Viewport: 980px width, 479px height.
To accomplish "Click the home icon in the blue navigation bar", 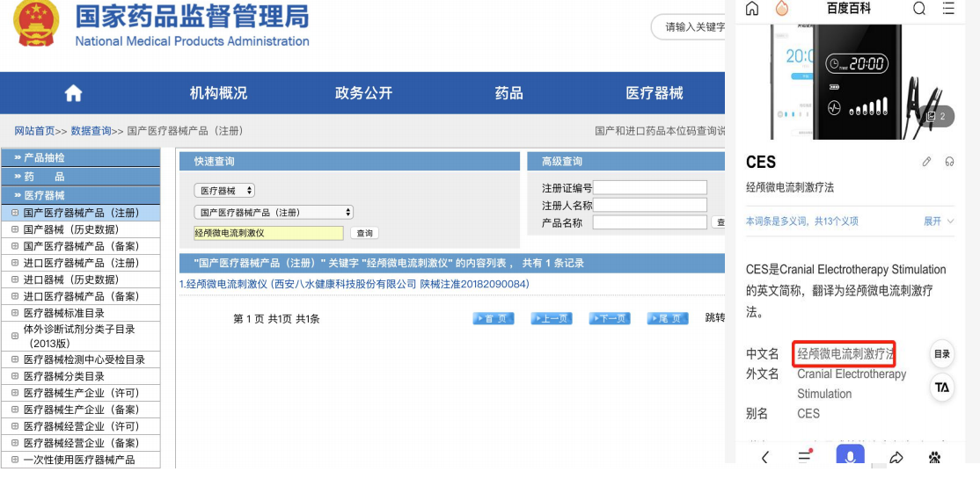I will [x=73, y=93].
